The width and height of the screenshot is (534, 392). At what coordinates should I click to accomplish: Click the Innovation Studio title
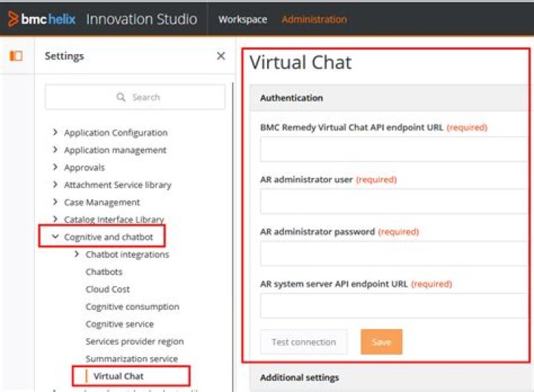click(x=142, y=19)
